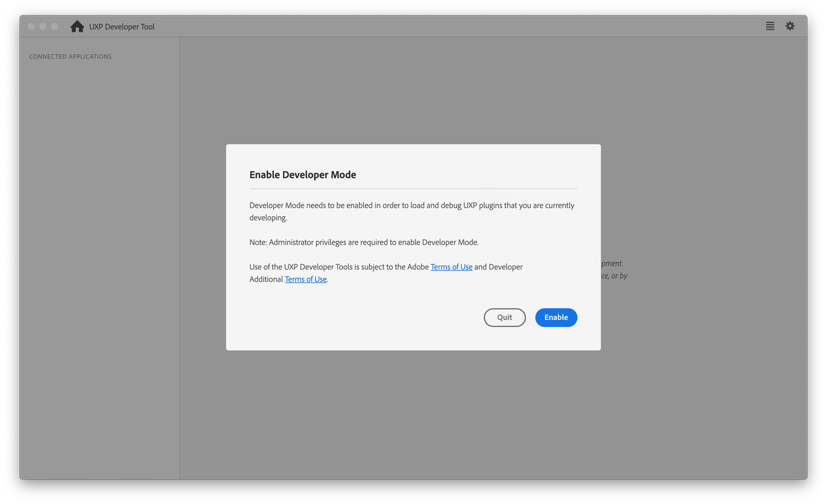Open the settings gear icon
Screen dimensions: 827x504
coord(790,26)
